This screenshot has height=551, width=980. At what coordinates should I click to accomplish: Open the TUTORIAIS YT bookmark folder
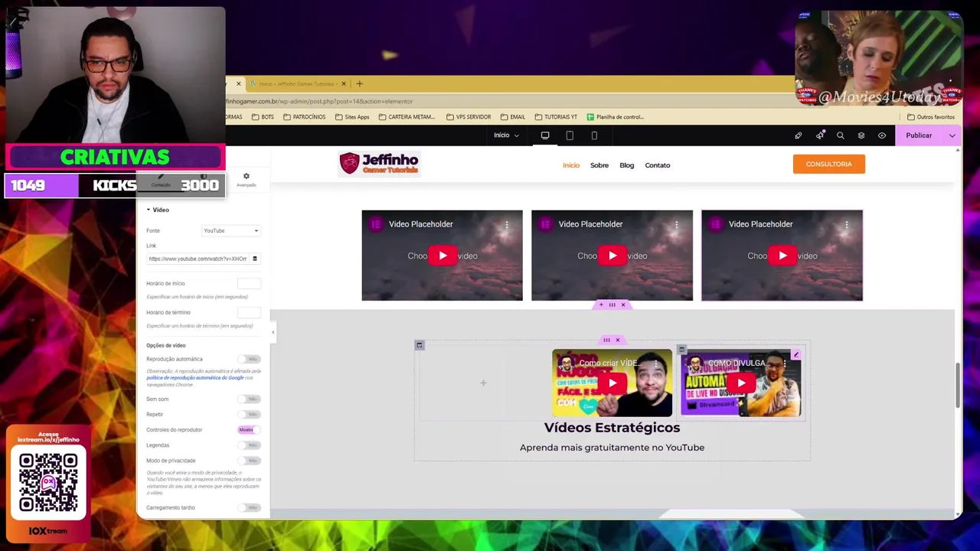[x=556, y=117]
